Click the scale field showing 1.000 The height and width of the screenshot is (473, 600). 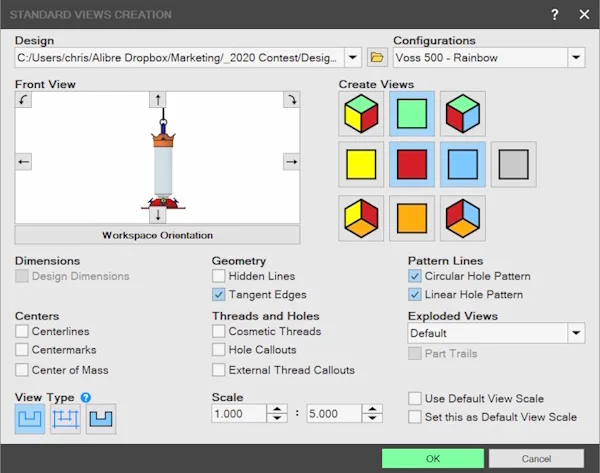click(239, 414)
